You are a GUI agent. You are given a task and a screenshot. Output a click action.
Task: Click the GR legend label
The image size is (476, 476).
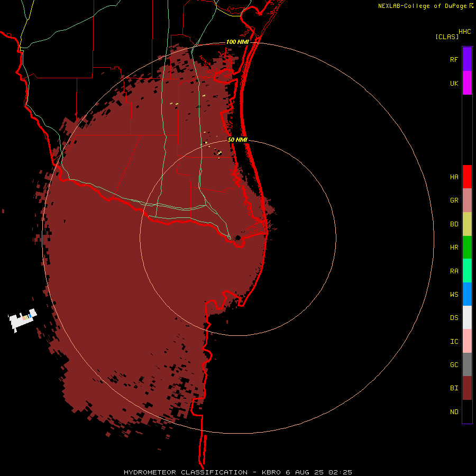click(454, 200)
